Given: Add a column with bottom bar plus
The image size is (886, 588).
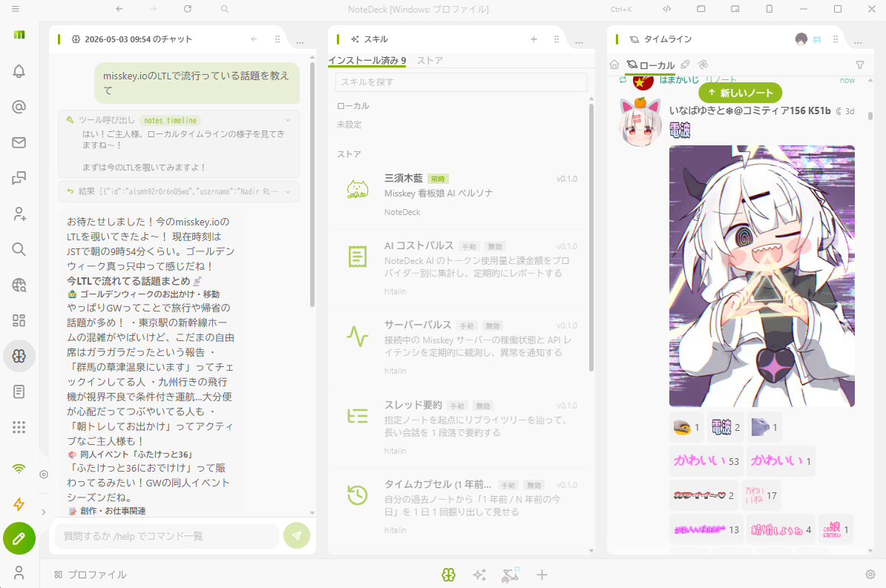Looking at the screenshot, I should tap(541, 575).
